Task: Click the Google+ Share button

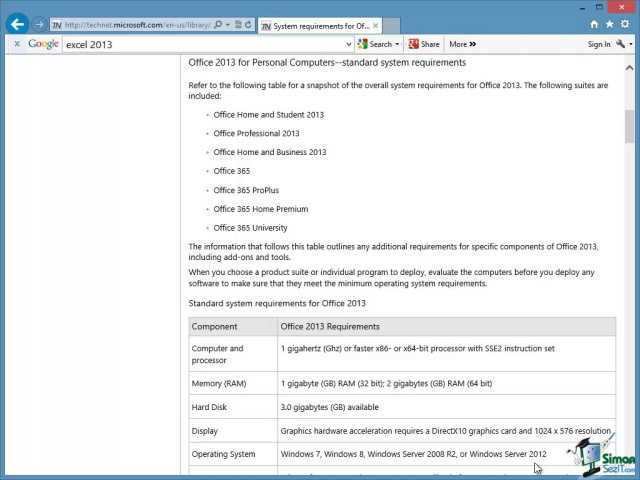Action: [x=424, y=44]
